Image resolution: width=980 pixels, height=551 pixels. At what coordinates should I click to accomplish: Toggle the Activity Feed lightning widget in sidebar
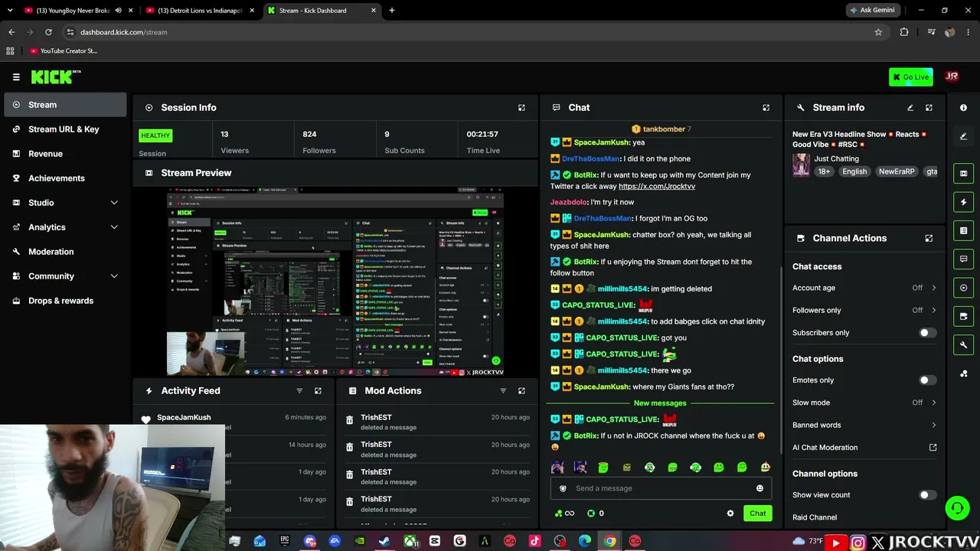click(963, 202)
